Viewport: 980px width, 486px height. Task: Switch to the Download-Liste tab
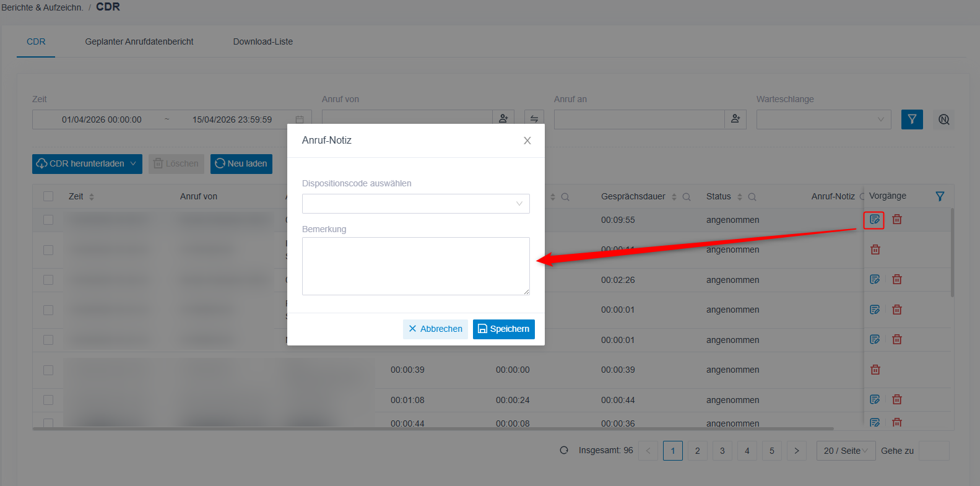click(x=263, y=41)
